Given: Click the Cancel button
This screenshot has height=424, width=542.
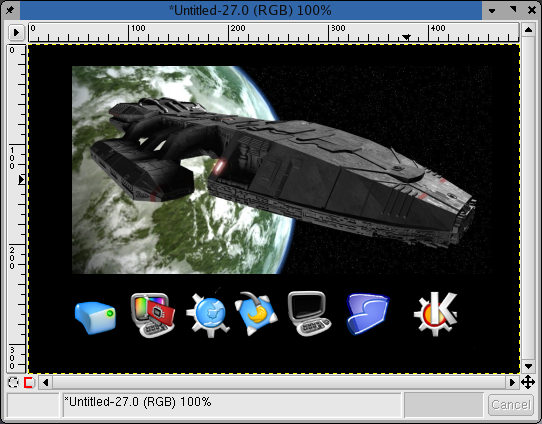Looking at the screenshot, I should (x=511, y=405).
